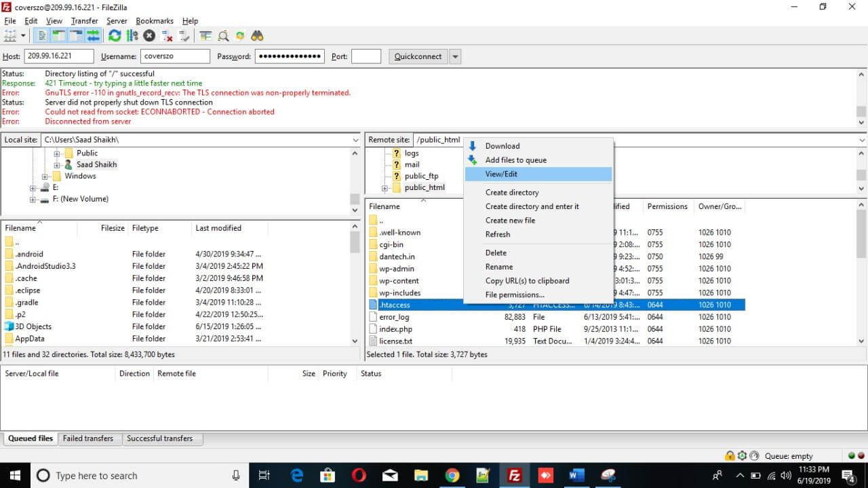This screenshot has height=488, width=868.
Task: Open the Server menu
Action: click(x=117, y=21)
